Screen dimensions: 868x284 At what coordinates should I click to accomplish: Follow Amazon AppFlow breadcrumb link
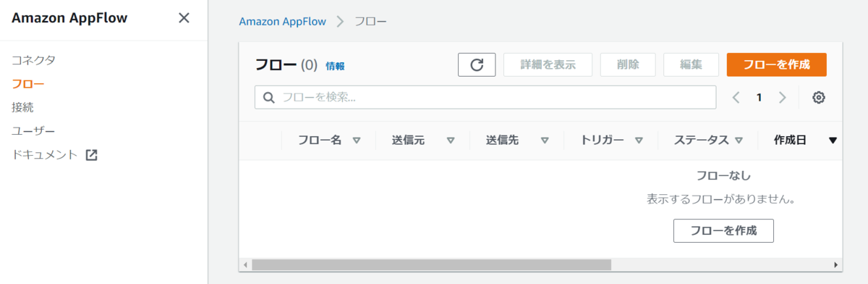click(283, 21)
